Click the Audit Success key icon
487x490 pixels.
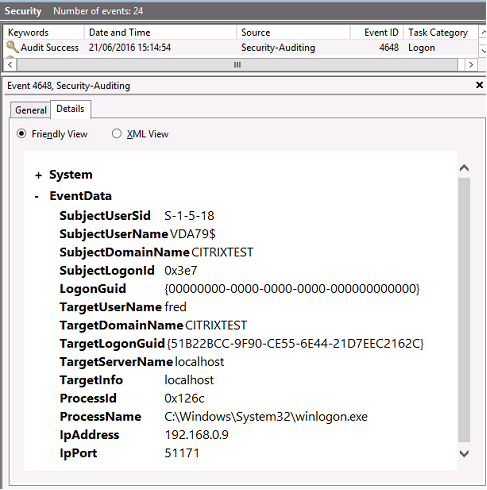click(12, 47)
